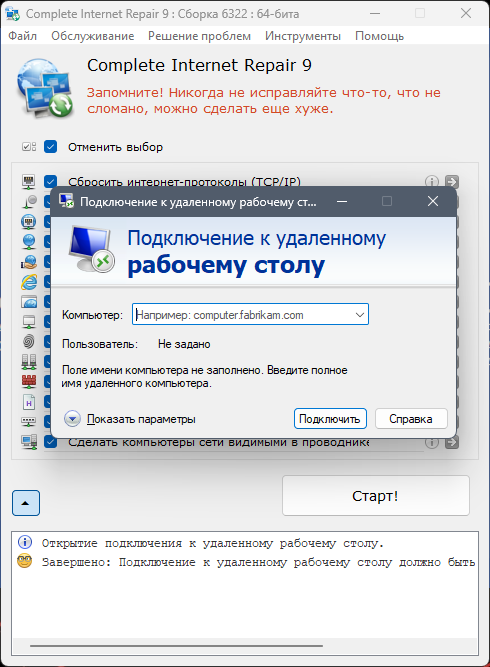Click the remote desktop monitor icon in the dialog header
This screenshot has height=667, width=490.
coord(91,249)
